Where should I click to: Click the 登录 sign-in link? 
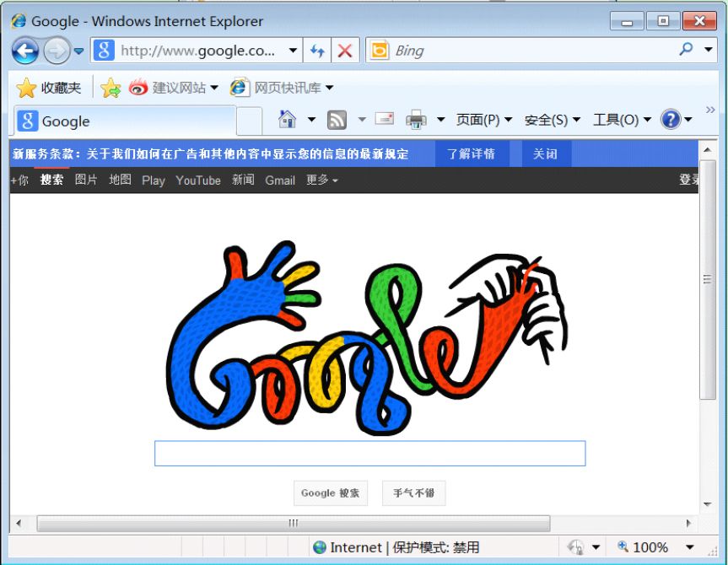(688, 180)
